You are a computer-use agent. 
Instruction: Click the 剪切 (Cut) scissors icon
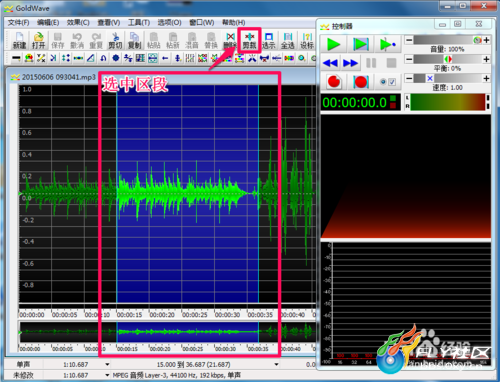click(x=115, y=40)
